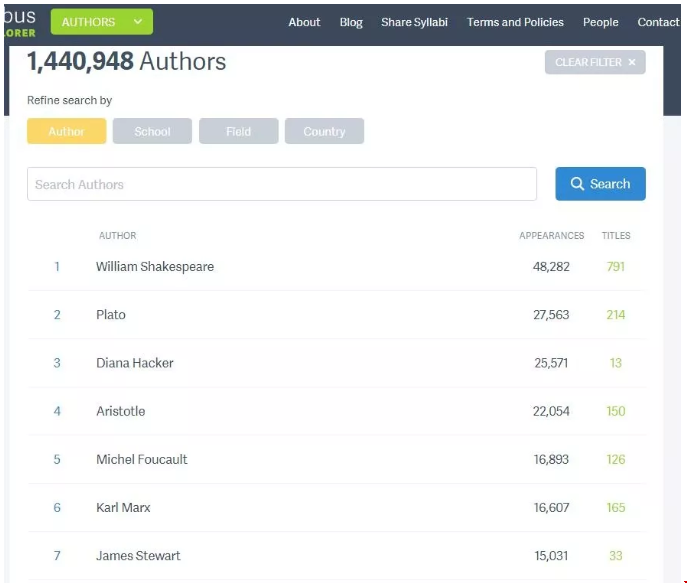The image size is (687, 583).
Task: Click Shakespeare's 791 titles count
Action: coord(616,267)
